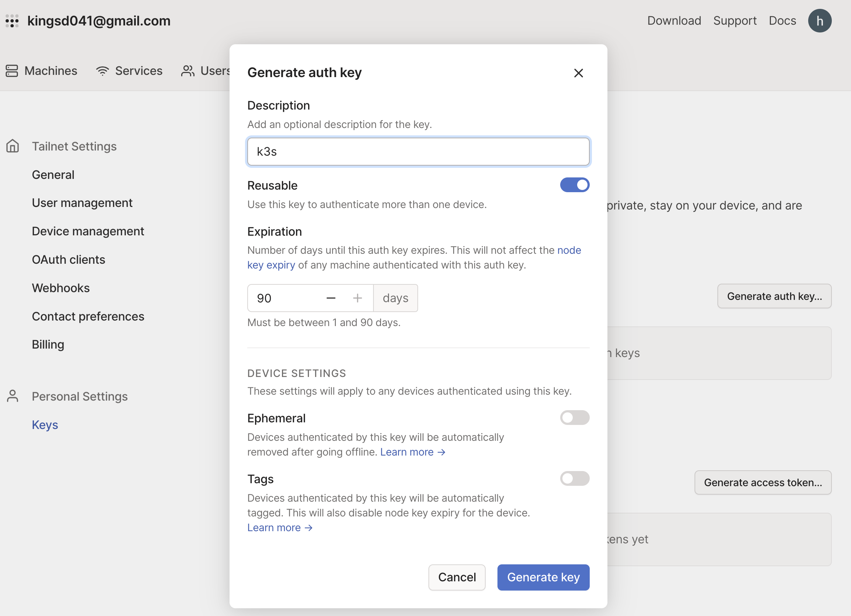Click the Users people icon
Image resolution: width=851 pixels, height=616 pixels.
coord(187,71)
